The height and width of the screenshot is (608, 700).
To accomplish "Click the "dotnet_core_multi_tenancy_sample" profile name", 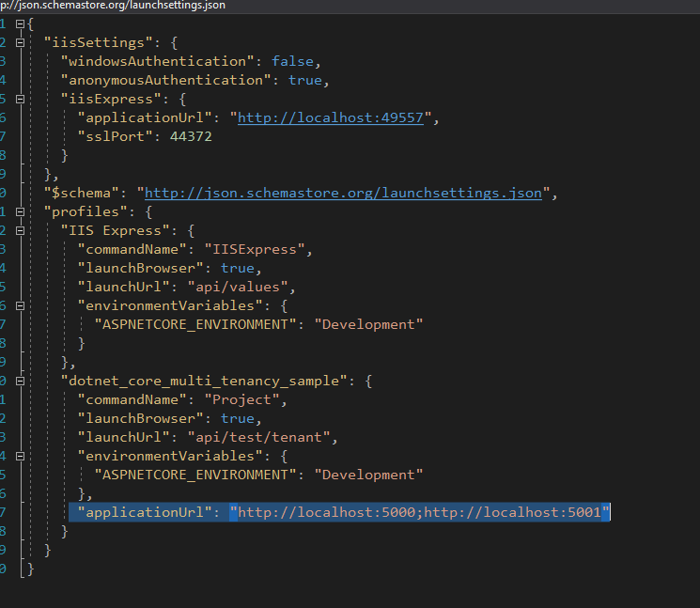I will (204, 382).
